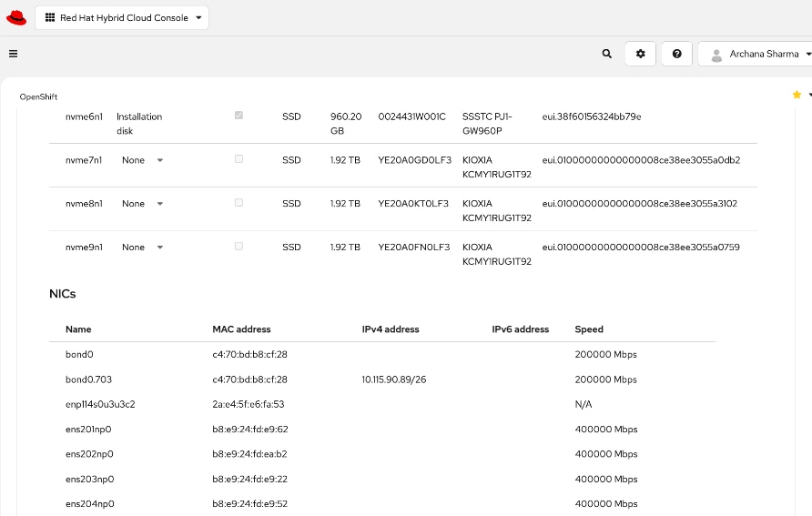Click the nvme8n1 disk name
The image size is (812, 516).
click(x=84, y=204)
